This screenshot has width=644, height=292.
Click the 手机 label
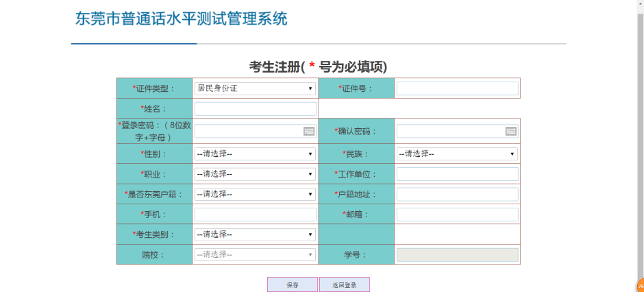coord(154,215)
